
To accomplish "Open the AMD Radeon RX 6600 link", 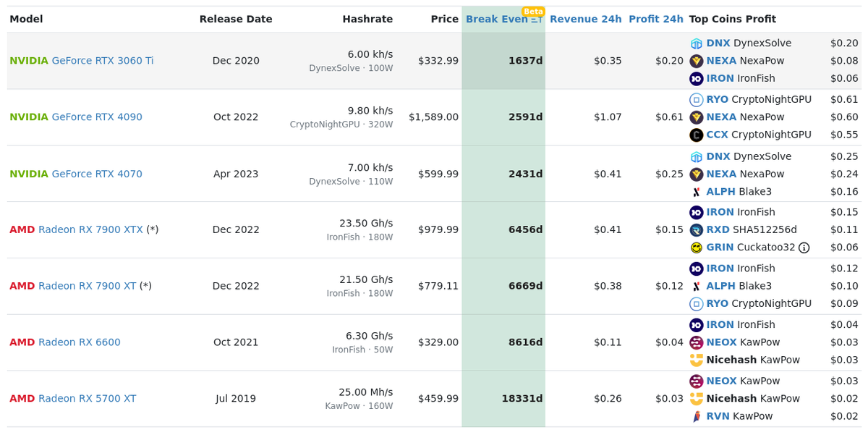I will click(65, 342).
